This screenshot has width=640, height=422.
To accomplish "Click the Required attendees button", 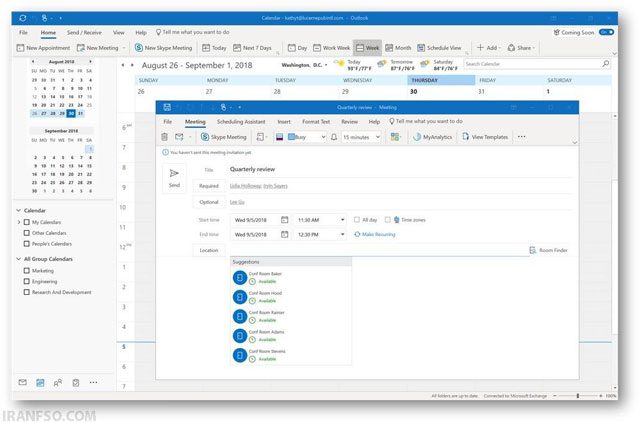I will pos(209,186).
